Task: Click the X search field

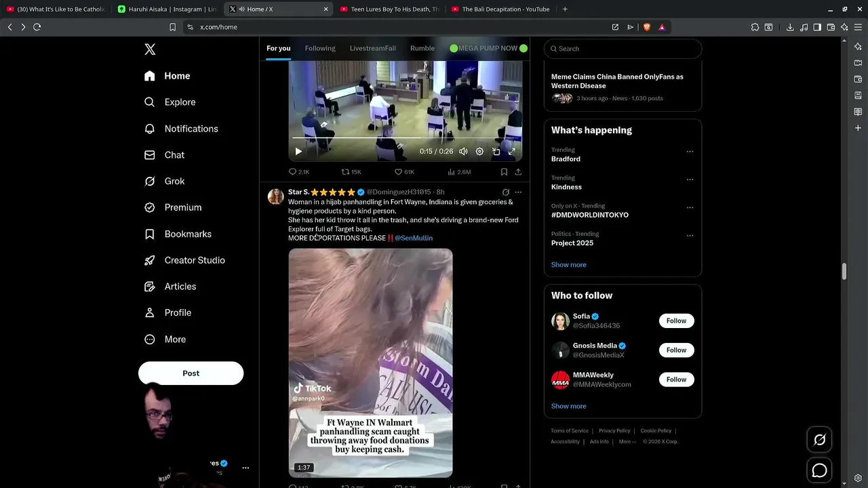Action: click(x=623, y=49)
